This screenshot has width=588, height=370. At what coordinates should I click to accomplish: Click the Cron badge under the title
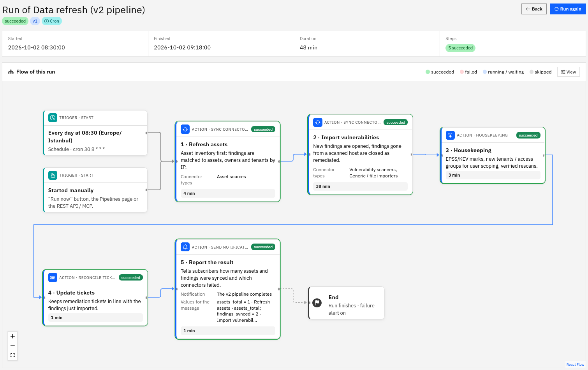tap(52, 21)
